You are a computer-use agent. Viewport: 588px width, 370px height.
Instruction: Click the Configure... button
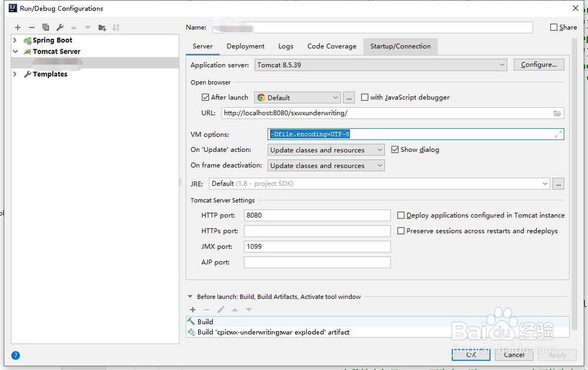539,65
